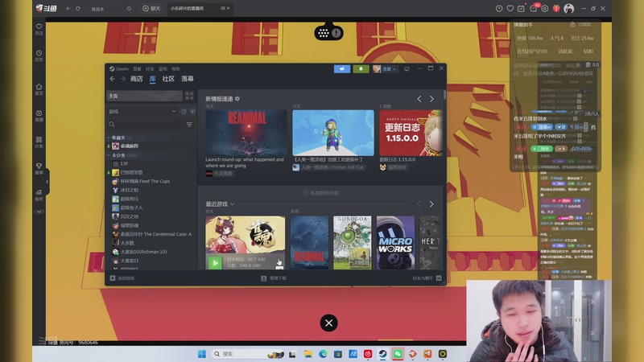Collapse 收藏夹 category in Steam library
644x362 pixels.
[109, 138]
